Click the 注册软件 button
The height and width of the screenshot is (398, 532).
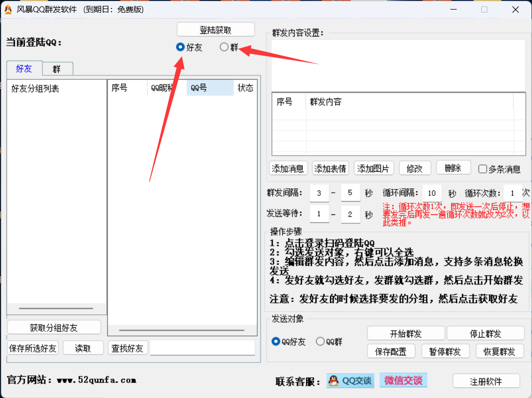(486, 382)
